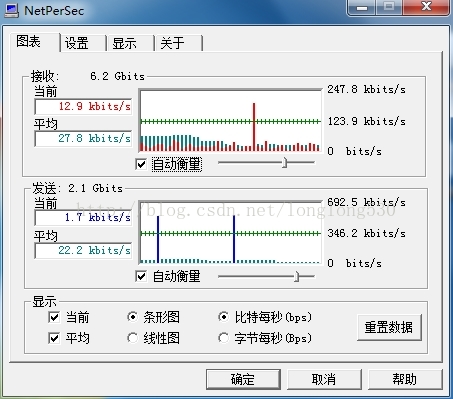Choose 字节每秒 (Bps) units

(x=223, y=338)
